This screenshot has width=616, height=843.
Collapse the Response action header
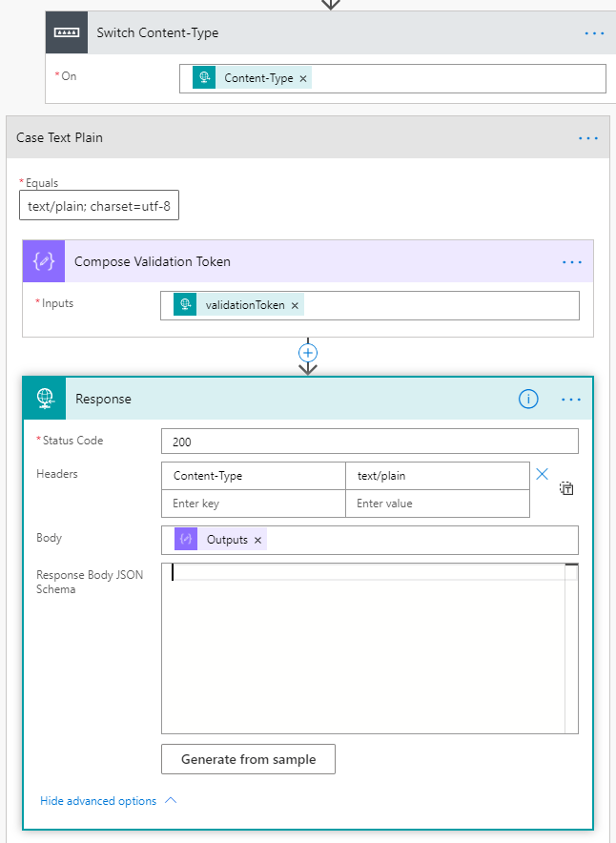tap(286, 400)
